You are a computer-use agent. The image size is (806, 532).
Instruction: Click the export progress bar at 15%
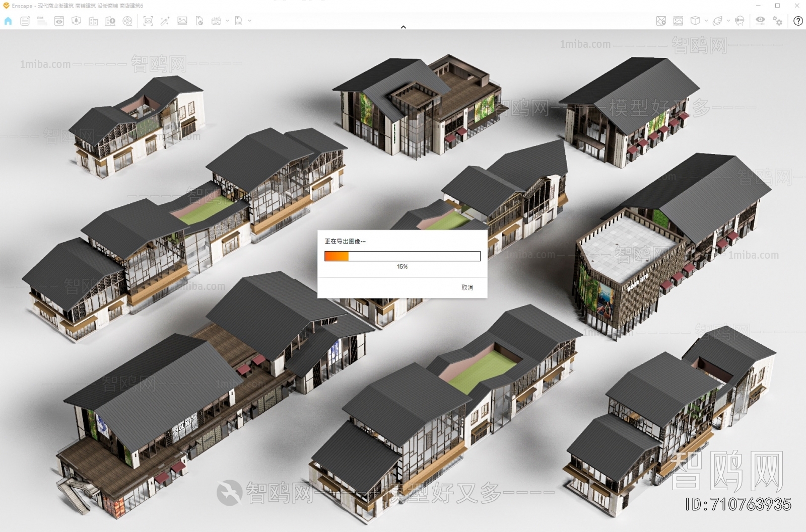coord(402,257)
